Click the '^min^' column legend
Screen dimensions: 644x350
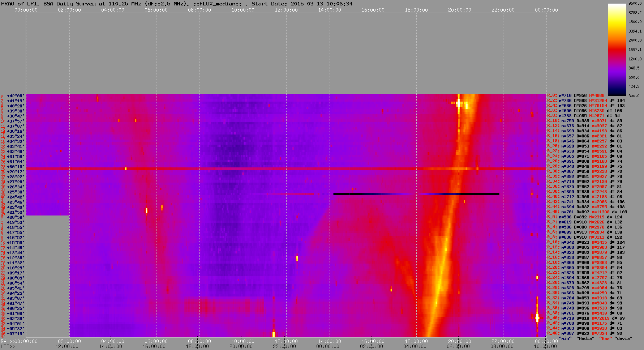(x=565, y=338)
